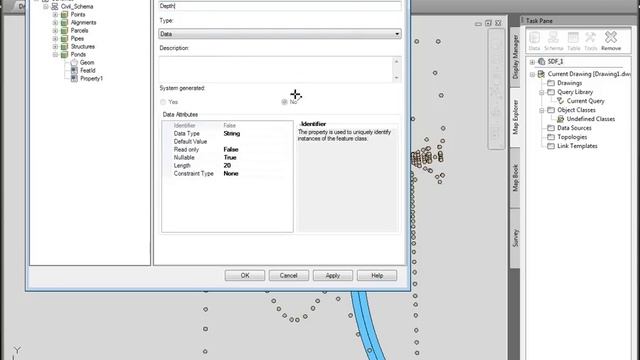Select the Data Type row value String
Viewport: 640px width, 360px height.
coord(231,133)
